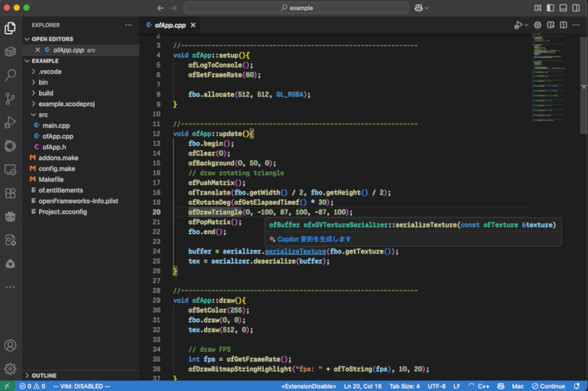Open Copilot menu in title bar
This screenshot has width=588, height=391.
[421, 8]
